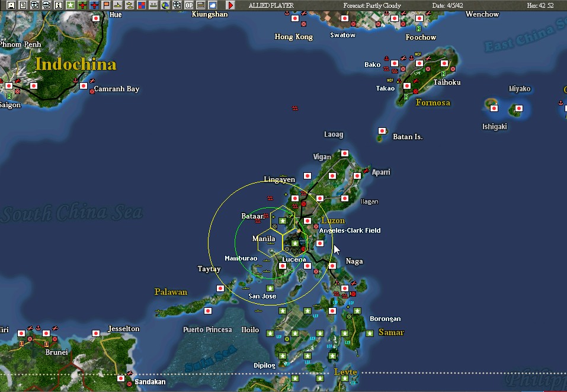This screenshot has width=567, height=392.
Task: Click the crosshair target toolbar icon
Action: click(x=177, y=5)
